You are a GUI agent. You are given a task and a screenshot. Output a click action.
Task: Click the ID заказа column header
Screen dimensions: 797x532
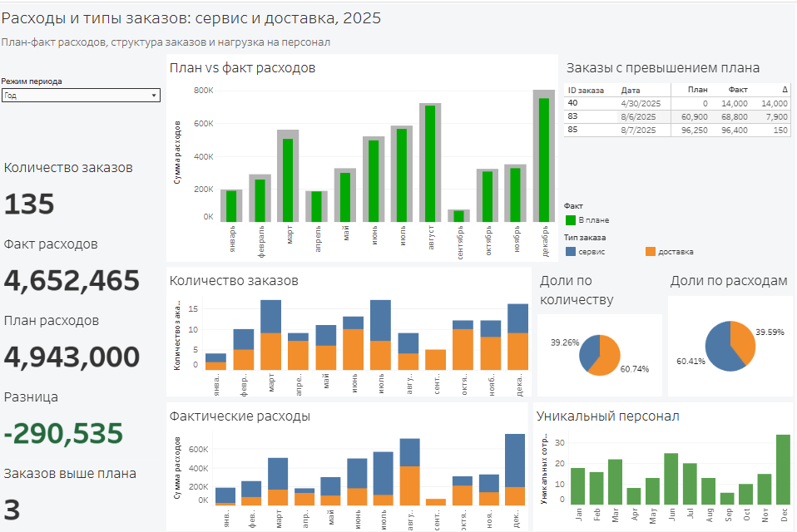click(586, 90)
